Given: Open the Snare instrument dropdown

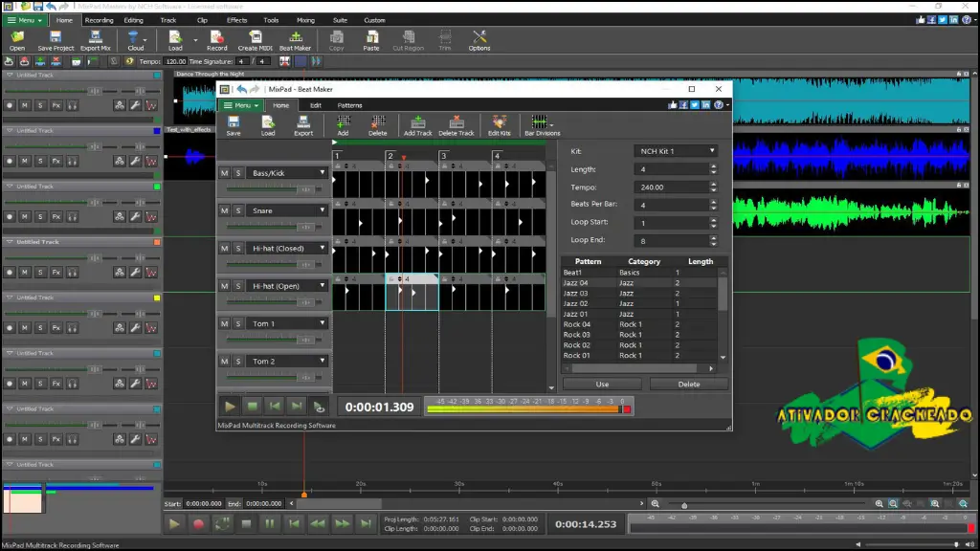Looking at the screenshot, I should [x=287, y=210].
